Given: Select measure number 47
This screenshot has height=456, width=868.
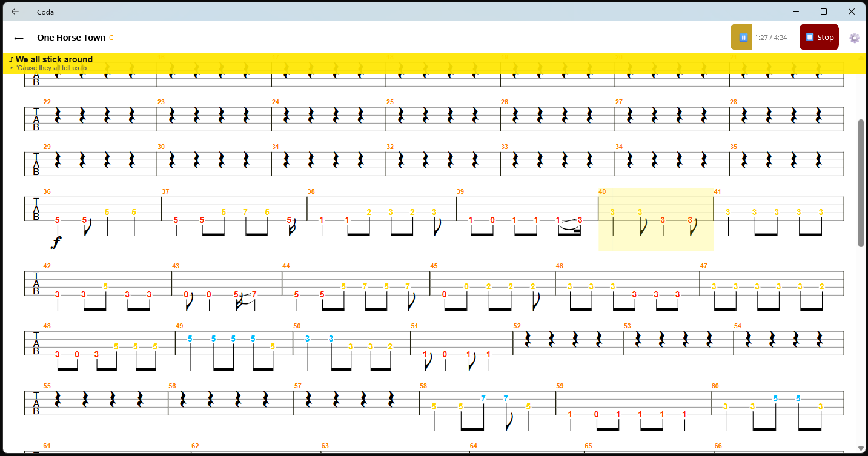Looking at the screenshot, I should pyautogui.click(x=704, y=266).
